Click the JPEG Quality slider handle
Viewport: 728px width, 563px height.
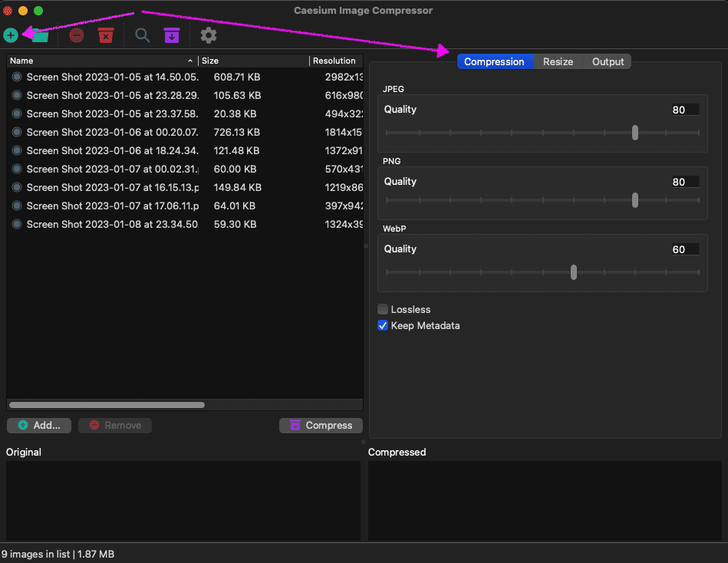pyautogui.click(x=635, y=133)
